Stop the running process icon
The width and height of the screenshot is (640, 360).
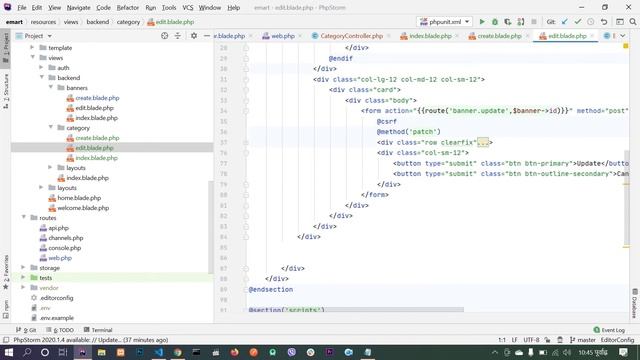pyautogui.click(x=533, y=22)
